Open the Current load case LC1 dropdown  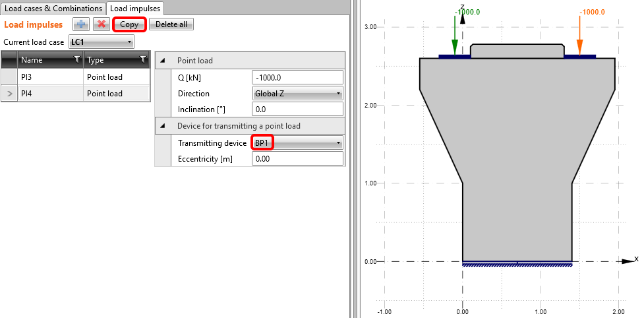coord(102,42)
